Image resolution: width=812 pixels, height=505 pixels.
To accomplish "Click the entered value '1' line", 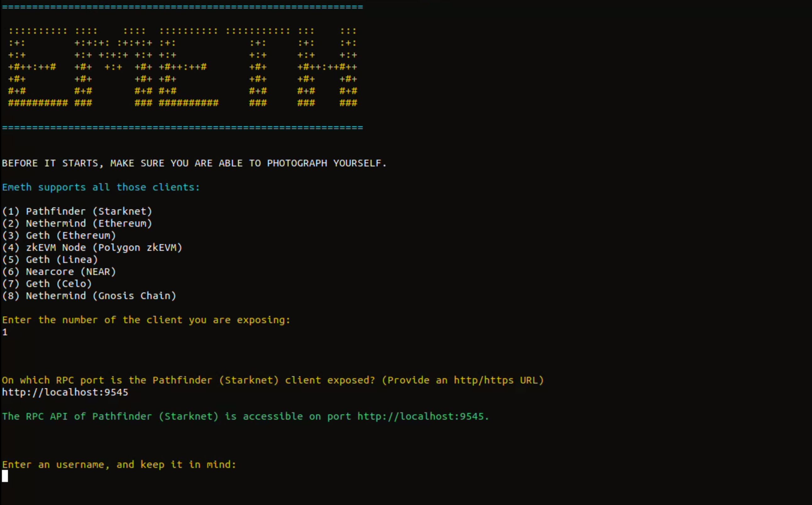I will [5, 332].
